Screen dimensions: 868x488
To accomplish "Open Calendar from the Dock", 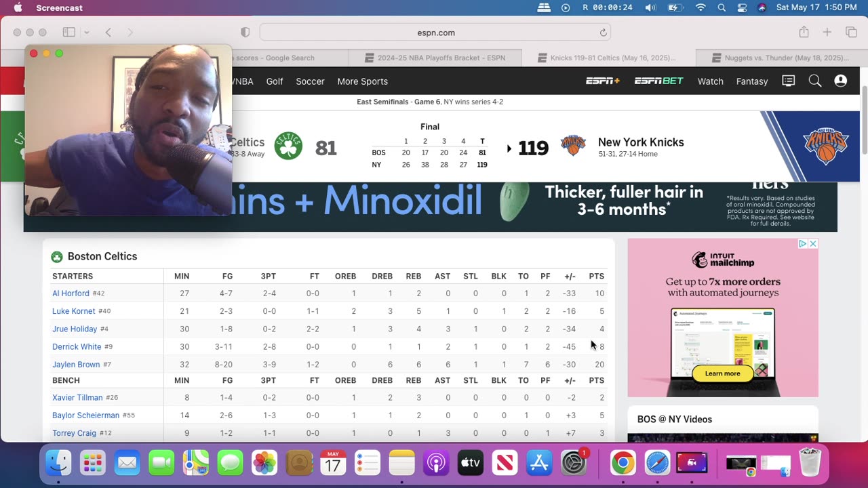I will [333, 464].
